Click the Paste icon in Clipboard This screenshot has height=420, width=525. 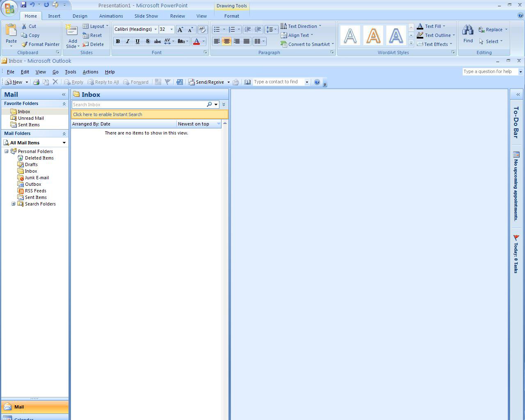click(11, 31)
